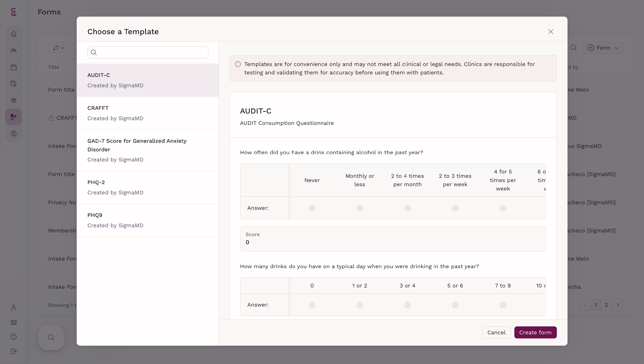The image size is (644, 364).
Task: Open the patients icon in sidebar
Action: coord(14,50)
